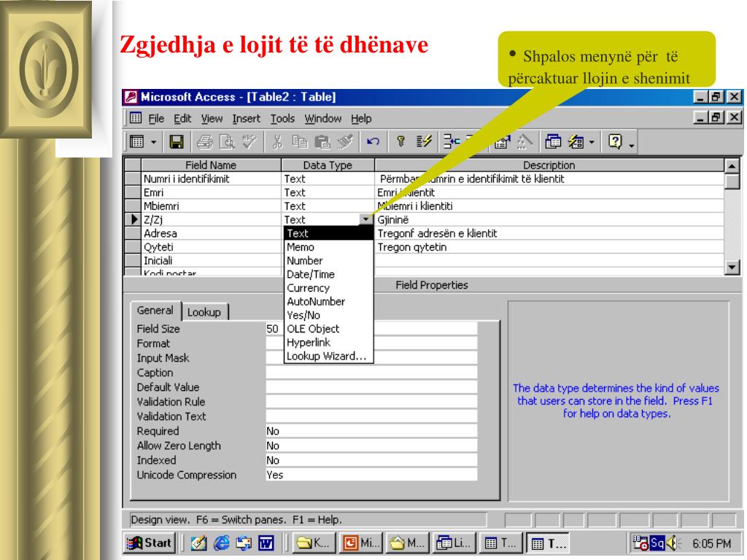Click the Copy toolbar icon
The image size is (747, 560).
pyautogui.click(x=300, y=142)
